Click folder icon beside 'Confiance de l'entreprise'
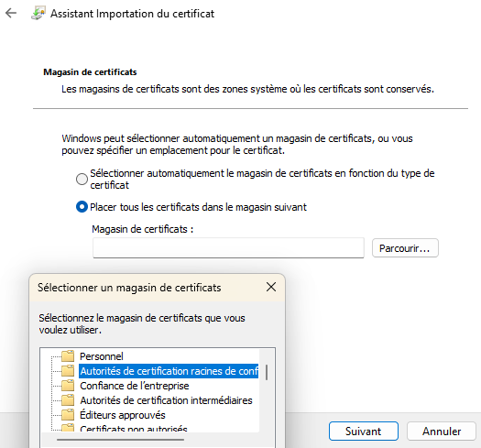Viewport: 481px width, 448px height. tap(68, 386)
